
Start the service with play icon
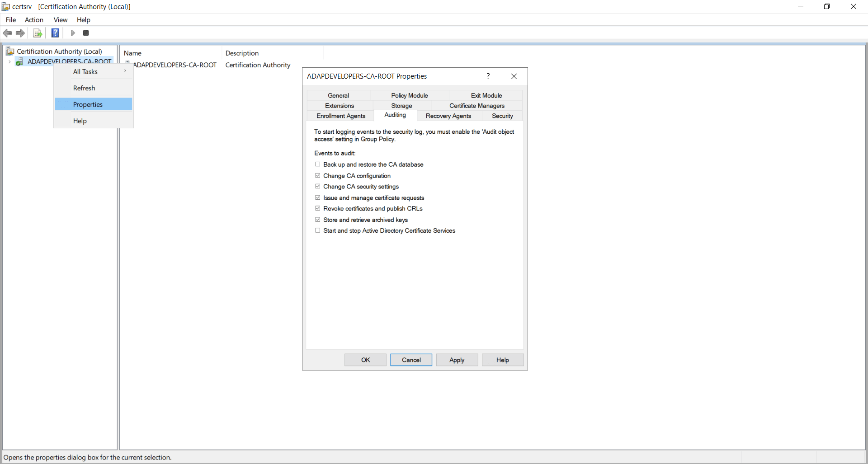[72, 33]
